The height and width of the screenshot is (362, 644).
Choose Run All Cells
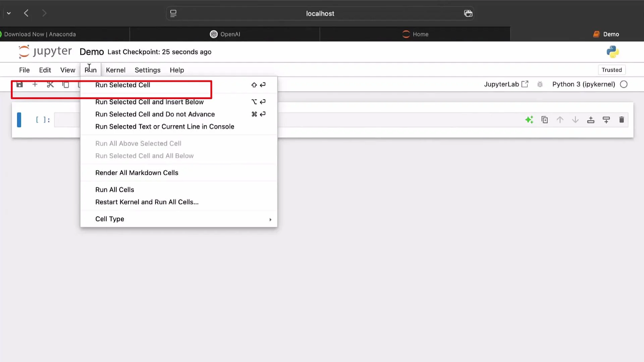click(179, 190)
